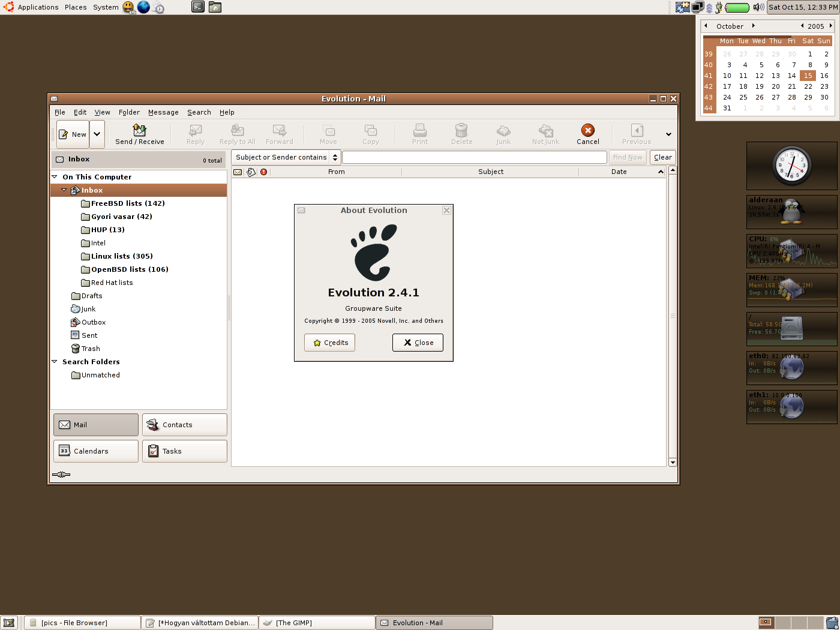
Task: Click the Clear search button
Action: (x=663, y=157)
